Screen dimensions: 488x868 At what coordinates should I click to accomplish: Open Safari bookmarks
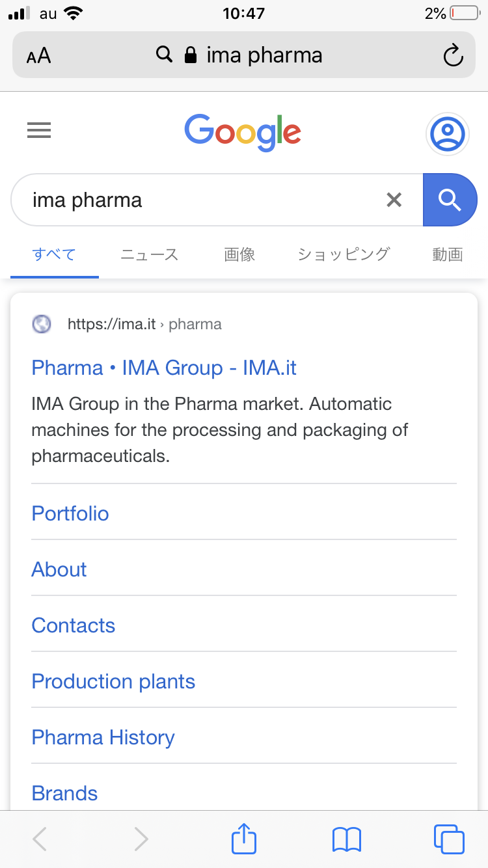[x=346, y=839]
